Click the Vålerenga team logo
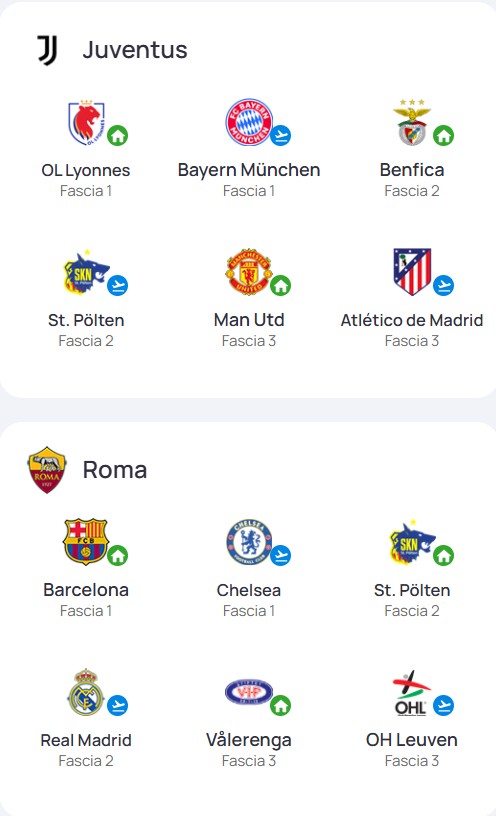Screen dimensions: 496x816 [x=249, y=693]
